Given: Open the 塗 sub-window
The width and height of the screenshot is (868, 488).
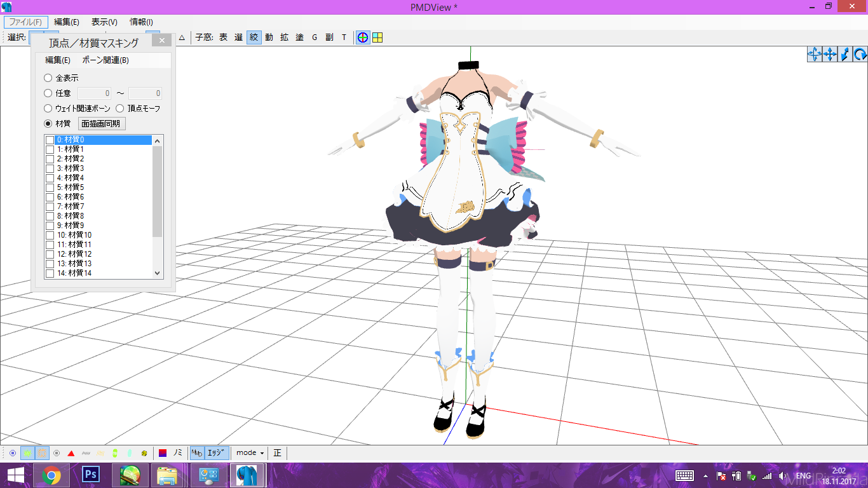Looking at the screenshot, I should [299, 37].
